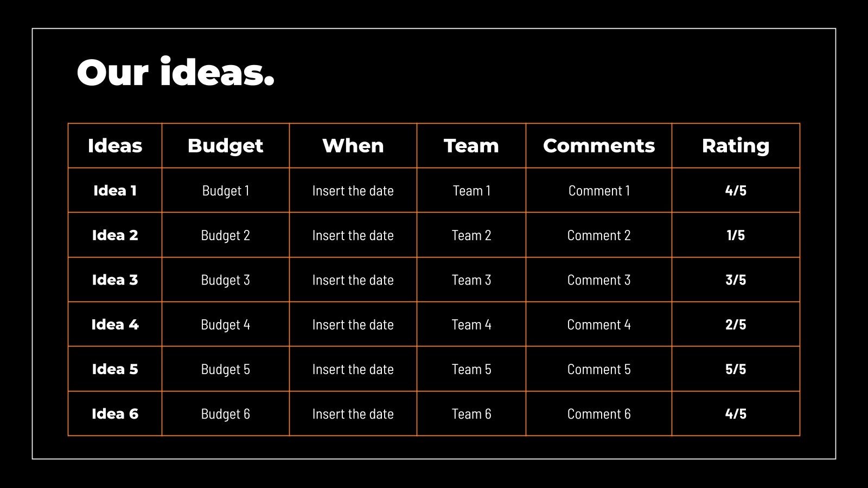
Task: Click the 'Budget 2' table cell
Action: pyautogui.click(x=225, y=235)
